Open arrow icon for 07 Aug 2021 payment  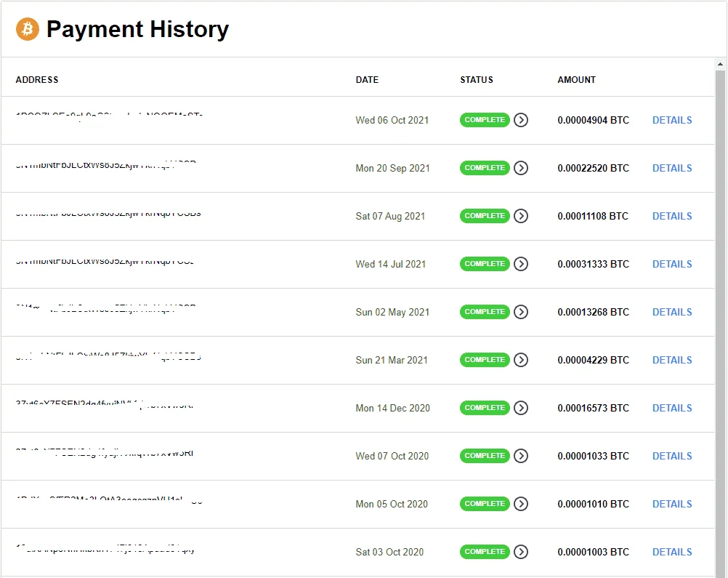click(521, 216)
